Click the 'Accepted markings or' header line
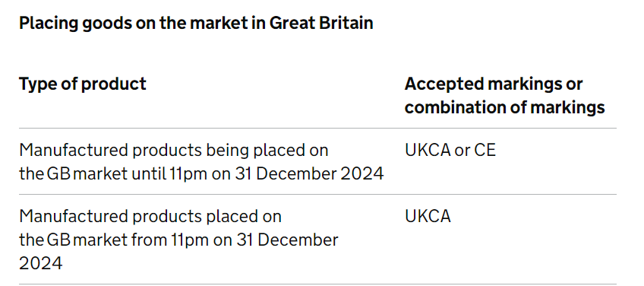The height and width of the screenshot is (286, 644). [x=494, y=84]
